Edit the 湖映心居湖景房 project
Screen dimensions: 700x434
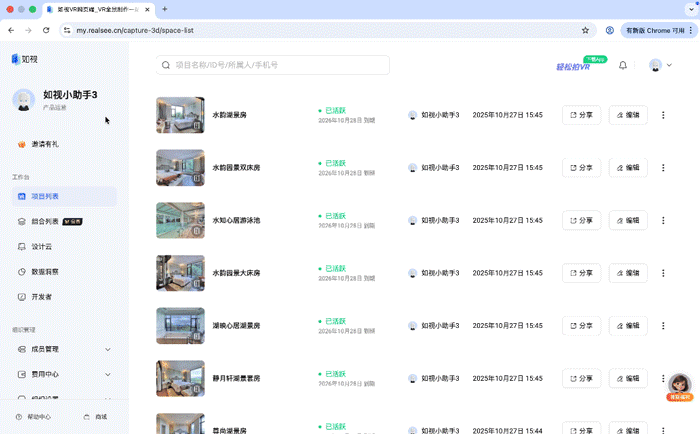coord(628,326)
